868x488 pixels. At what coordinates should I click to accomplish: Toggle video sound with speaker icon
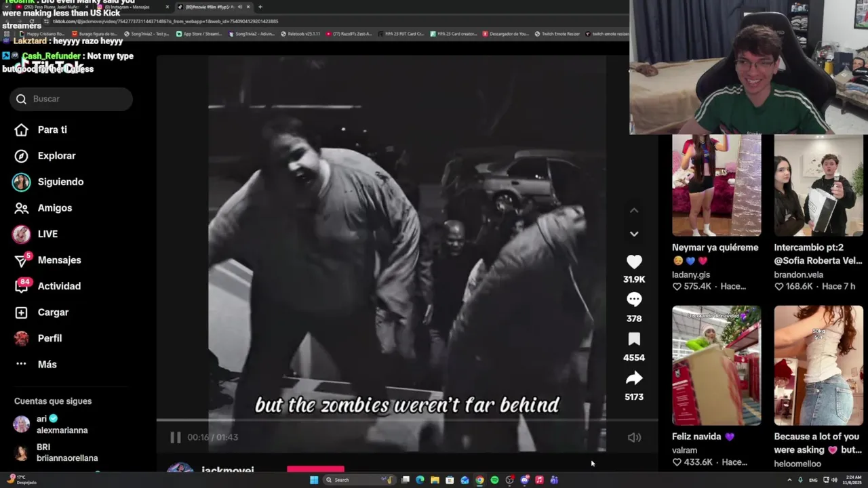pyautogui.click(x=634, y=438)
